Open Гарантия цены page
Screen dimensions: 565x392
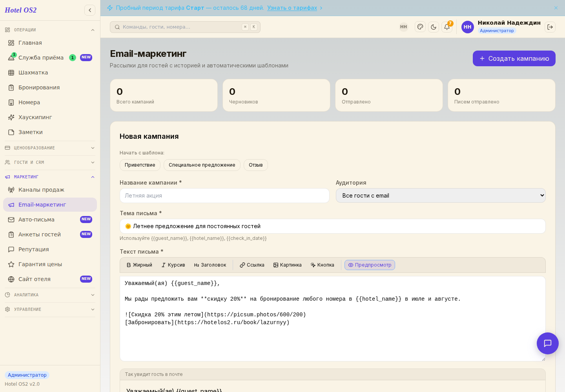click(x=50, y=264)
